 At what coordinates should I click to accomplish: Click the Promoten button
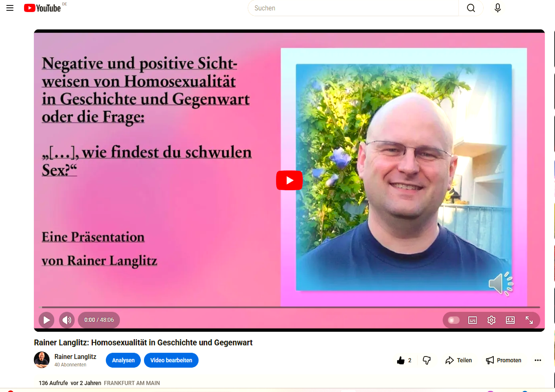pos(504,360)
